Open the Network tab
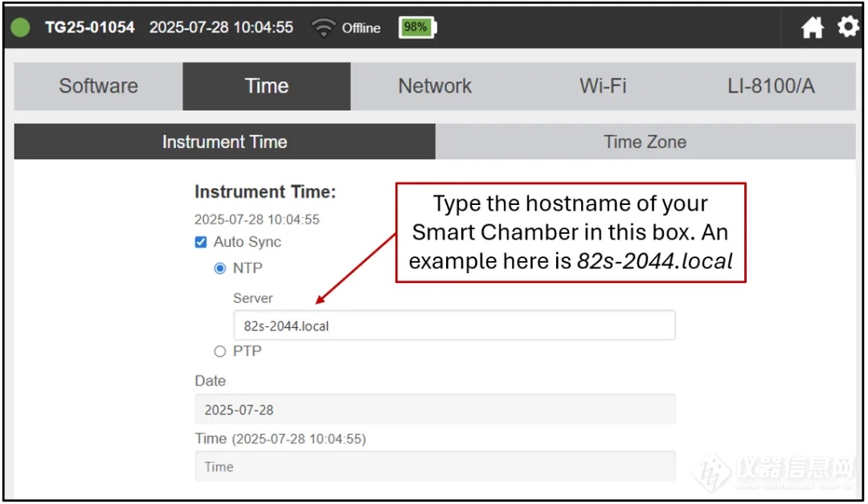 (435, 87)
